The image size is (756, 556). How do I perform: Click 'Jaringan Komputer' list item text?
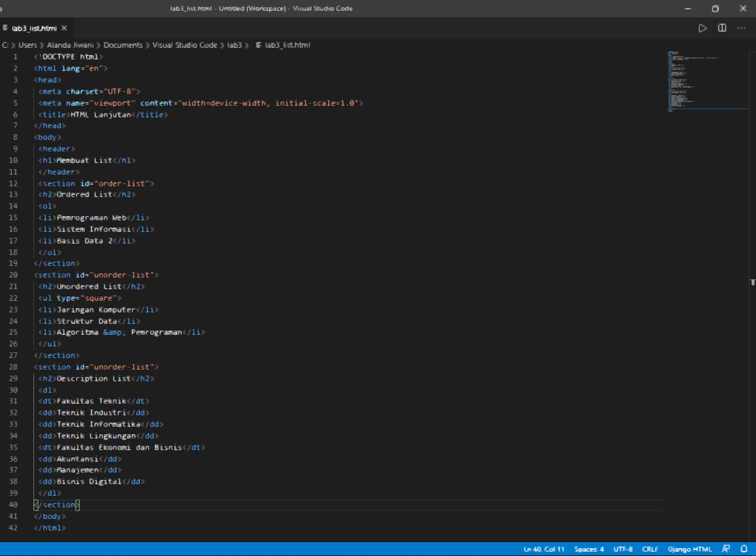point(96,310)
